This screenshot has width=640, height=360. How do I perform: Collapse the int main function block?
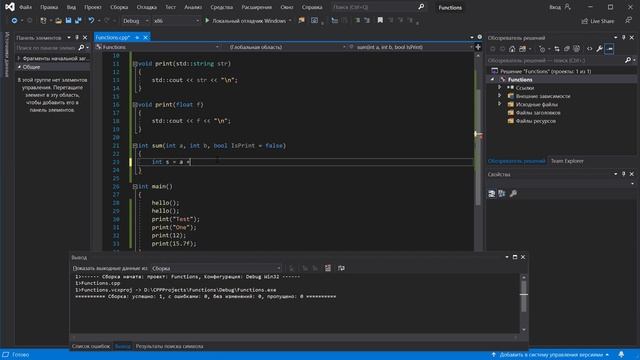click(135, 187)
